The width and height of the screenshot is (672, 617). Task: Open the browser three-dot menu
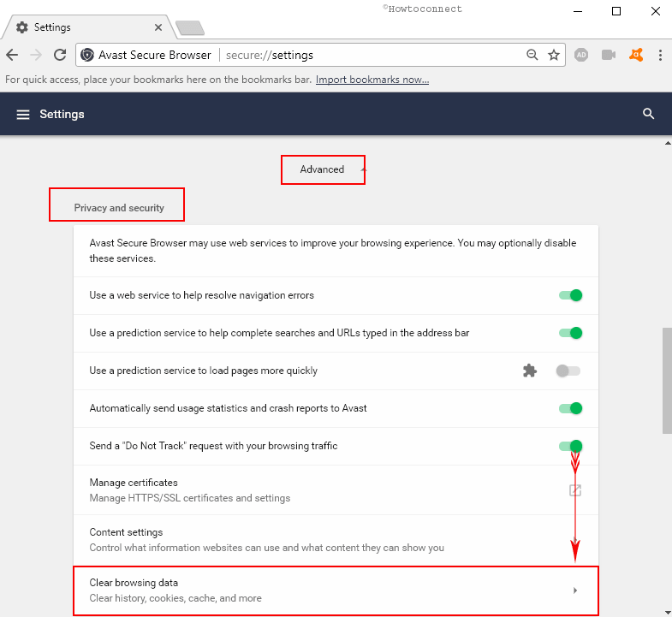660,55
